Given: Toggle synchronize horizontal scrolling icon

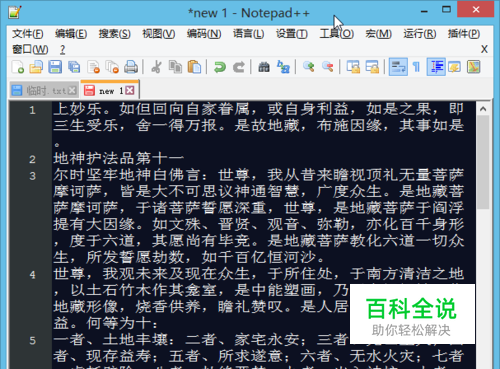Looking at the screenshot, I should click(x=372, y=67).
